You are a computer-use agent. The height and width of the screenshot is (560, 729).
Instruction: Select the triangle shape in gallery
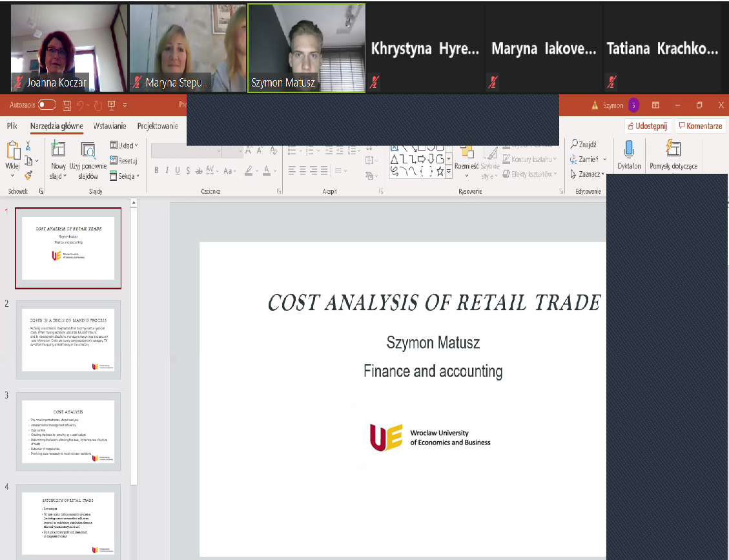[395, 160]
